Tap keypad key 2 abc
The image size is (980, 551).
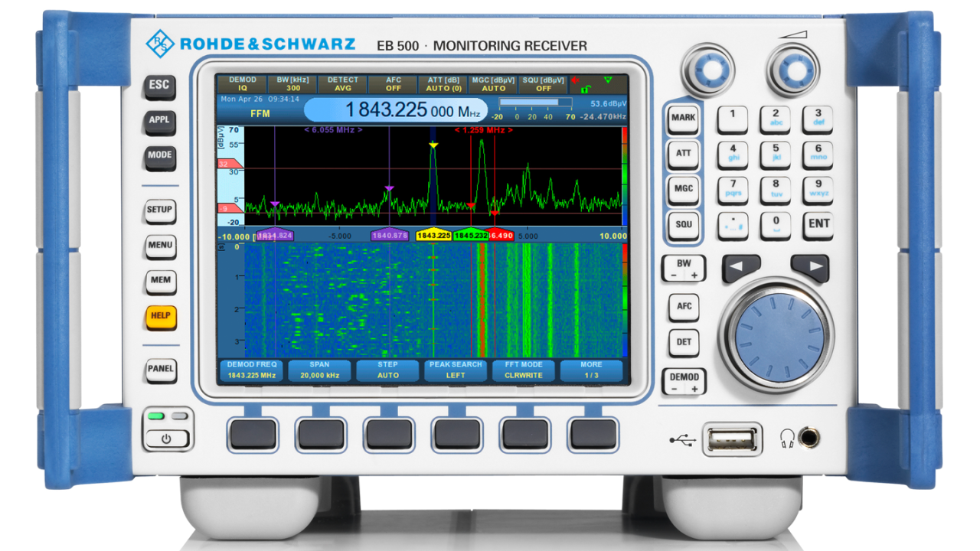(776, 119)
